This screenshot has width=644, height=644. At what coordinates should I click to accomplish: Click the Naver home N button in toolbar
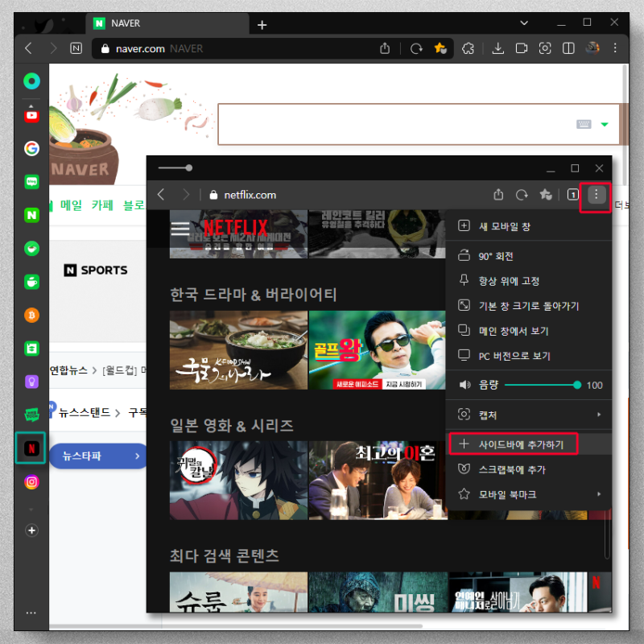(76, 48)
